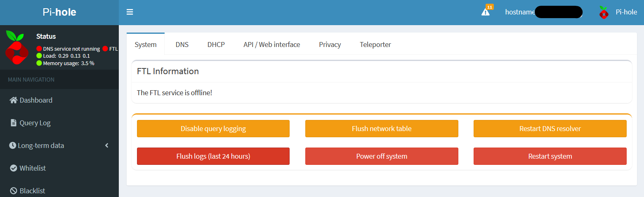Click the Blacklist ban icon

click(13, 191)
